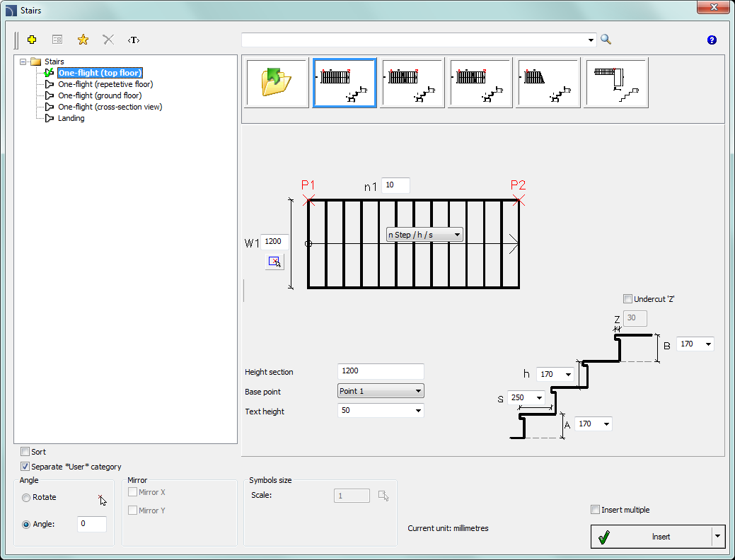This screenshot has width=735, height=560.
Task: Click the X delete icon in toolbar
Action: 108,40
